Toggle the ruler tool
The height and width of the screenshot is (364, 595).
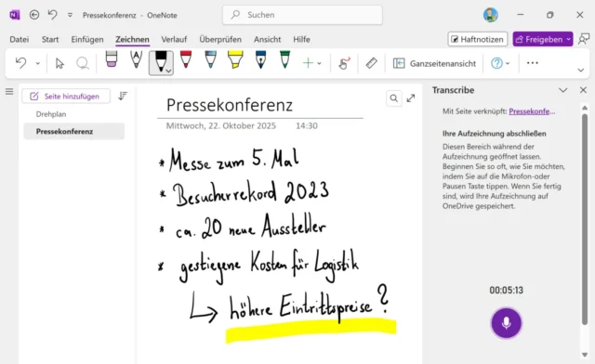point(371,63)
